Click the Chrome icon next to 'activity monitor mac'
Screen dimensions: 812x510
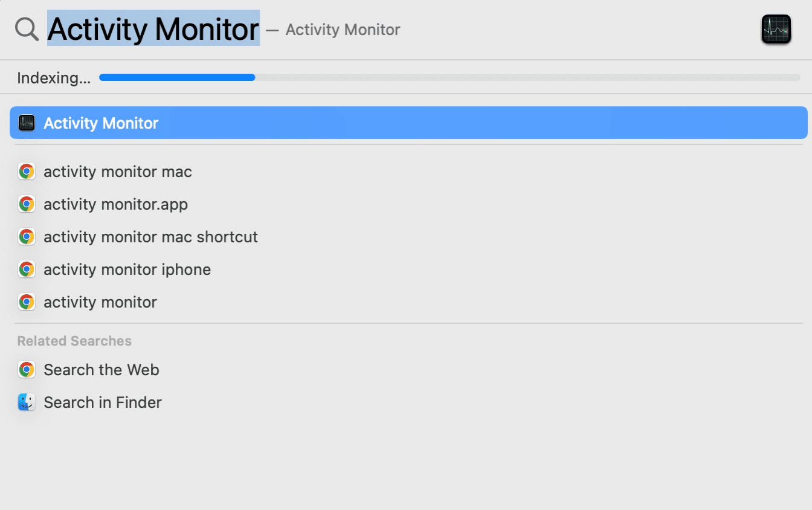pyautogui.click(x=27, y=171)
